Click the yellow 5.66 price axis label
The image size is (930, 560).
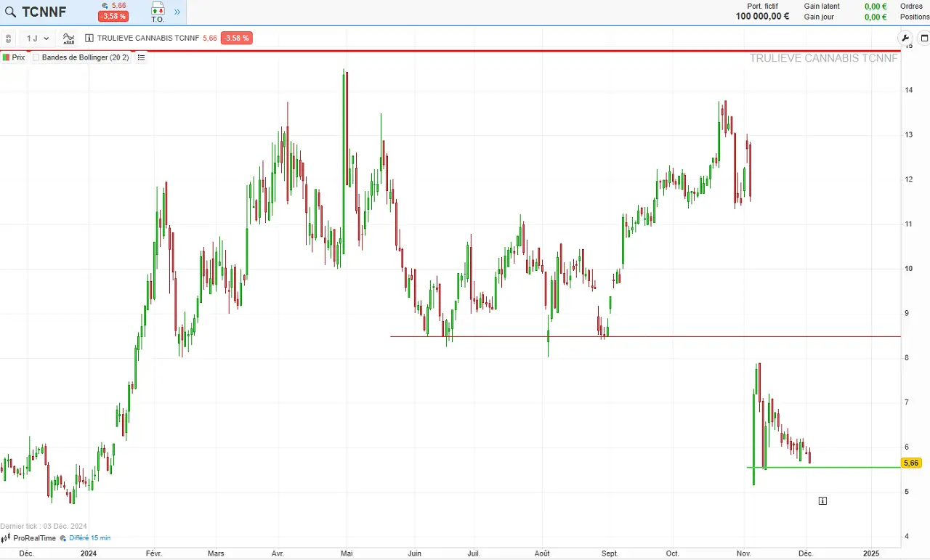(911, 463)
